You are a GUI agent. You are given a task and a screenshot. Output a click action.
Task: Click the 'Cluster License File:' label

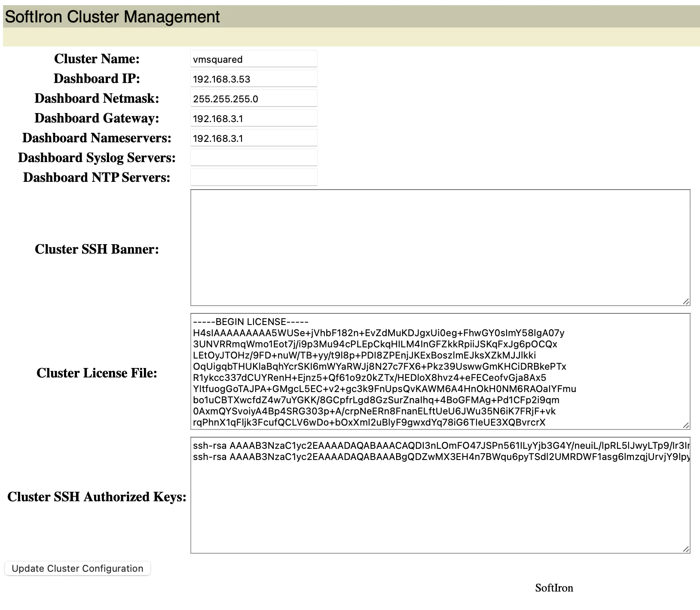point(97,373)
